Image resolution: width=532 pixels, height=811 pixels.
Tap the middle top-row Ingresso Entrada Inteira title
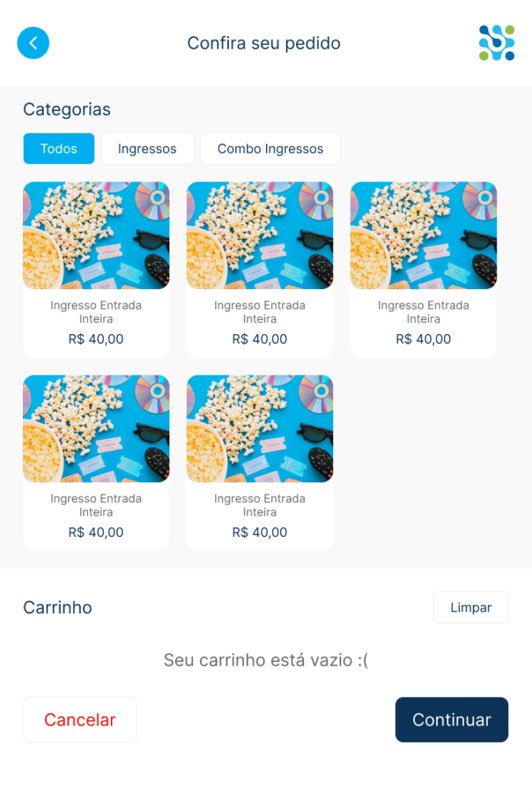click(260, 312)
